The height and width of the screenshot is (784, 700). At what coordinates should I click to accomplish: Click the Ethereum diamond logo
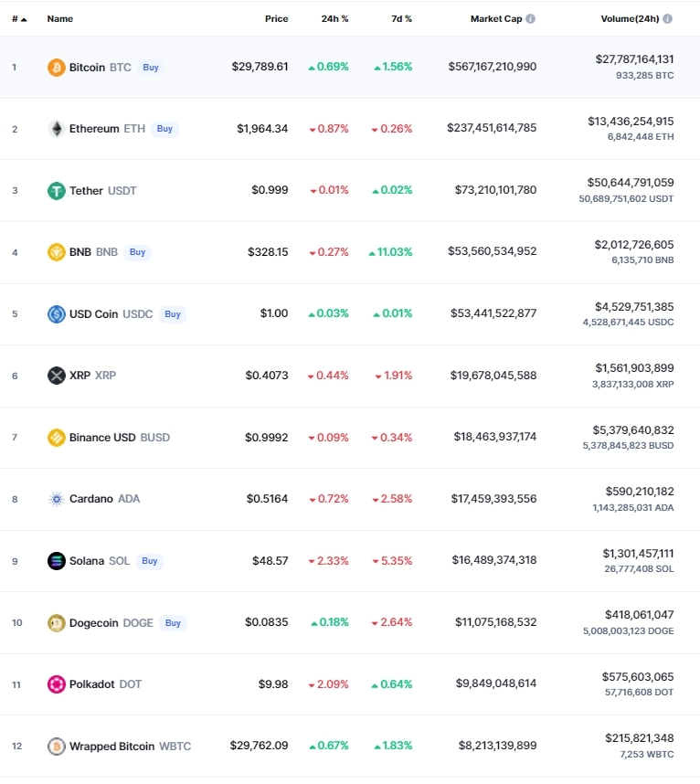(57, 129)
